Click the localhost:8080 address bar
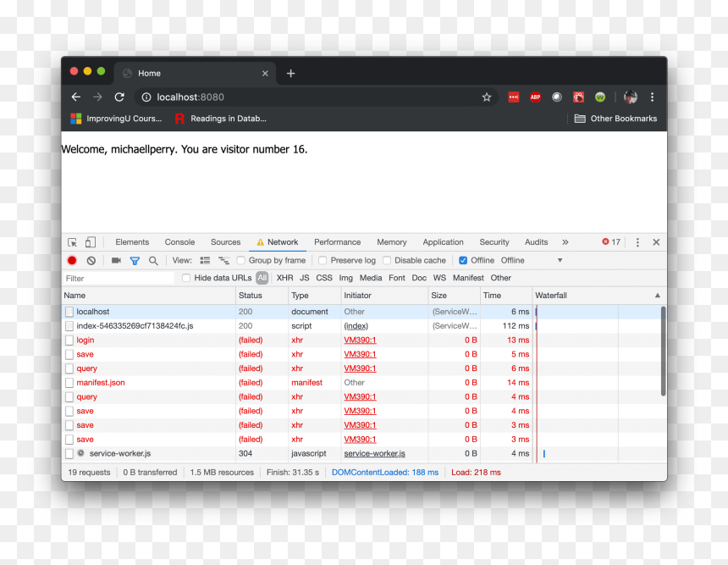Screen dimensions: 728x565 (316, 97)
